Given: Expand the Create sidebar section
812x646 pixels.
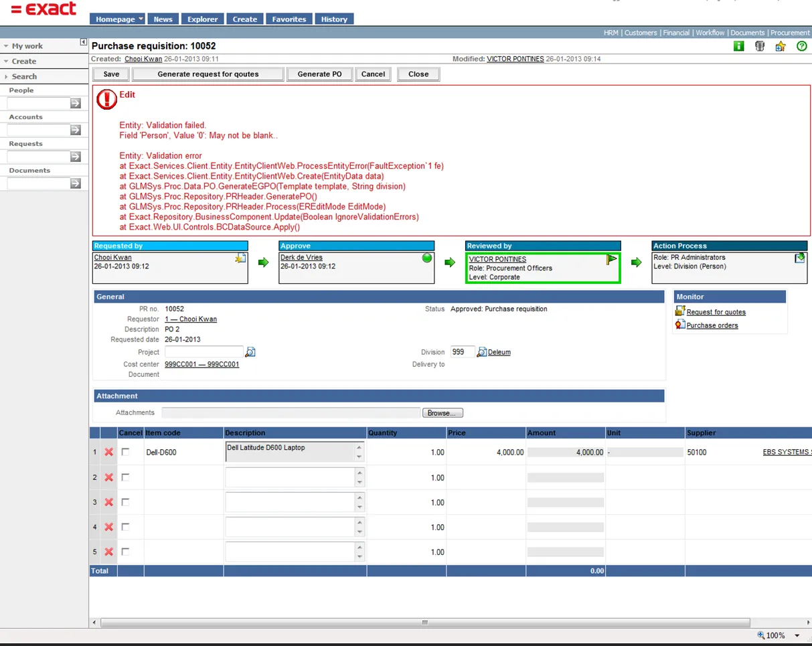Looking at the screenshot, I should point(23,61).
